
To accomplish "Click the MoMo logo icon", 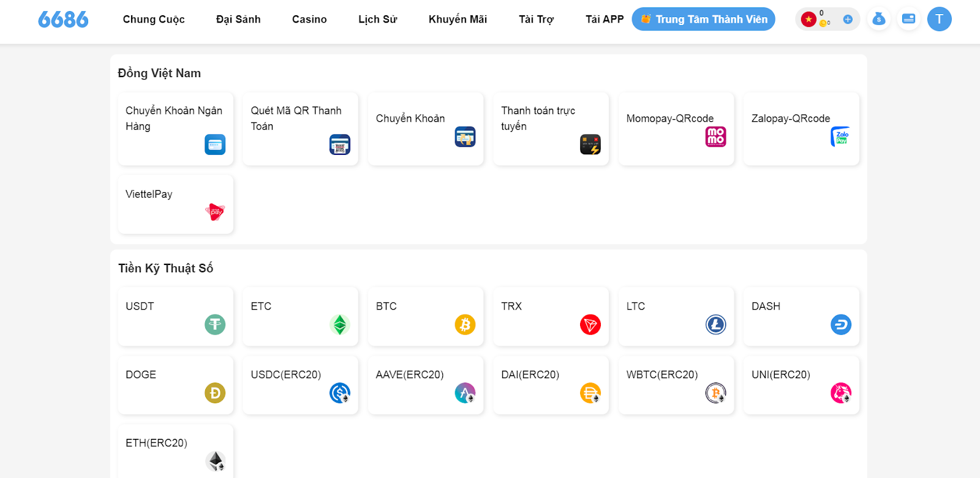I will tap(716, 136).
